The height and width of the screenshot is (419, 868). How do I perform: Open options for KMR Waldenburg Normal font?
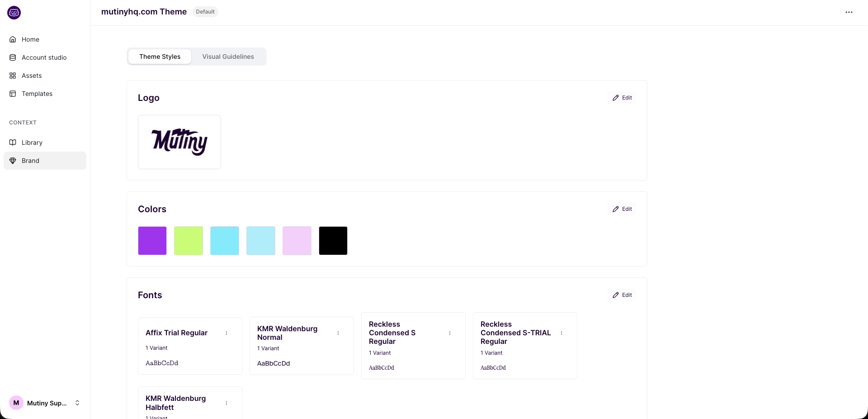click(x=338, y=333)
